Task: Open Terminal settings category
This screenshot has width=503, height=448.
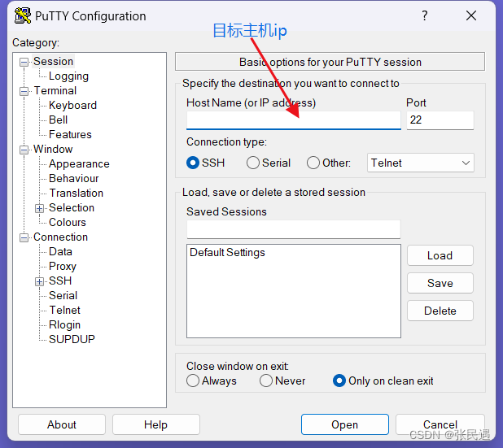Action: tap(55, 91)
